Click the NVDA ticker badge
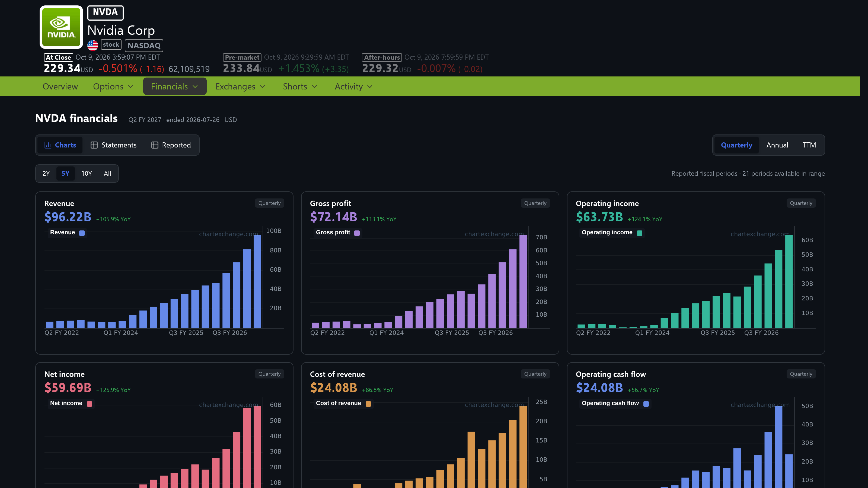This screenshot has height=488, width=868. (x=106, y=12)
